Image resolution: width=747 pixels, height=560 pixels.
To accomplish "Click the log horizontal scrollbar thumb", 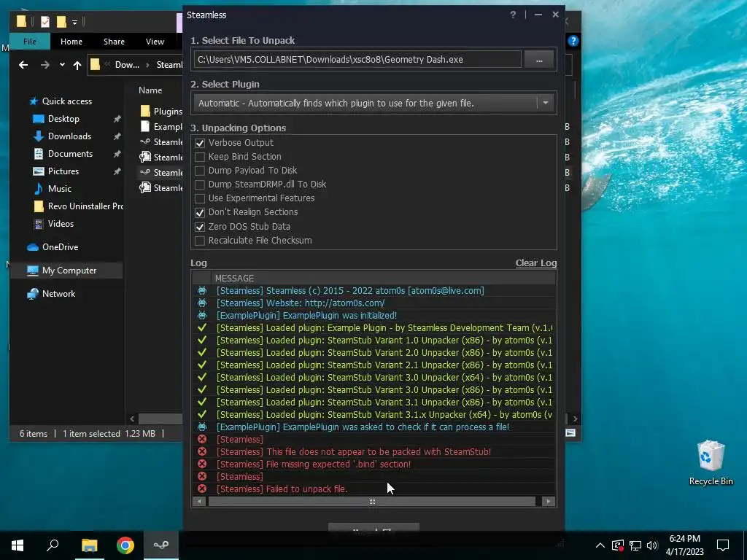I will pyautogui.click(x=372, y=502).
